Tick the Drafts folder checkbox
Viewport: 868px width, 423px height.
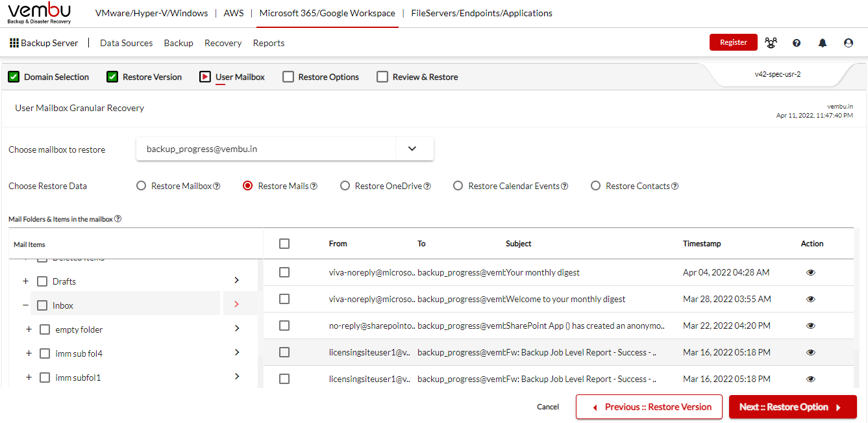[42, 281]
